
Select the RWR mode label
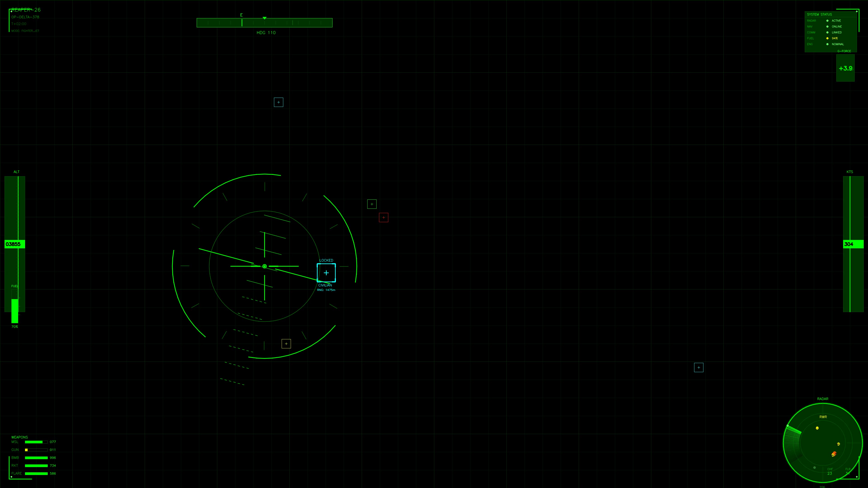[823, 417]
